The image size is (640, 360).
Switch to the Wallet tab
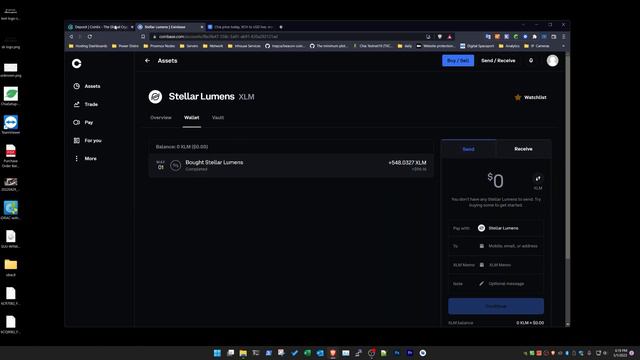191,118
